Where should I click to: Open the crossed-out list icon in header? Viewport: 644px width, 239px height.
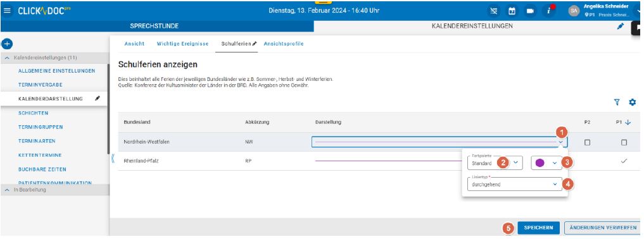click(x=494, y=11)
